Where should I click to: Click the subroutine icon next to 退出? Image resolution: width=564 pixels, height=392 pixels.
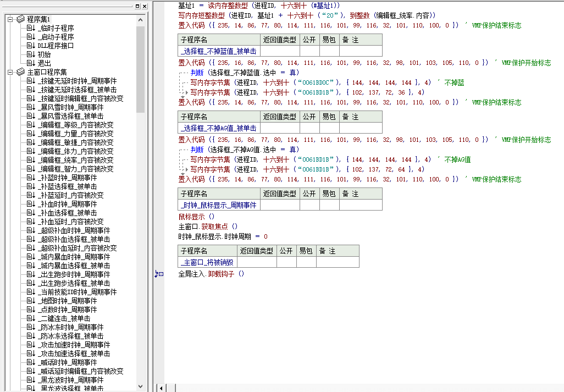point(31,63)
